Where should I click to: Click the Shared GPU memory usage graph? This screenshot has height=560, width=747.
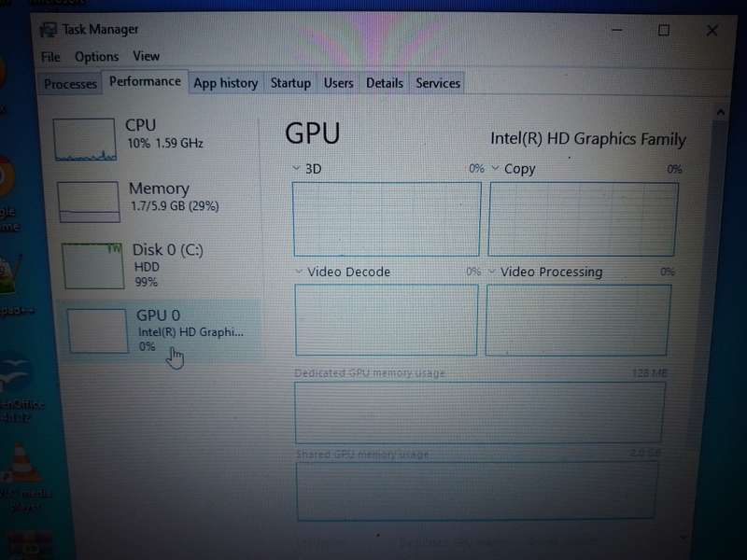click(476, 491)
